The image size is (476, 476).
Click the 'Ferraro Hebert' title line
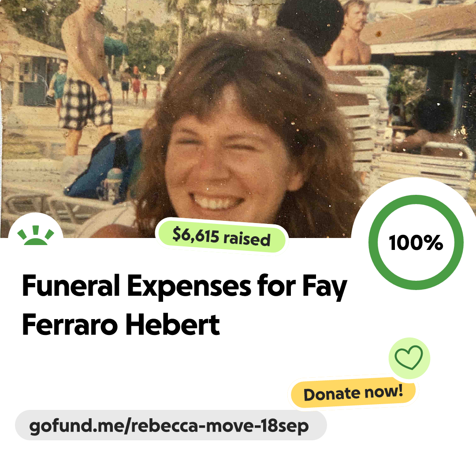click(x=121, y=325)
